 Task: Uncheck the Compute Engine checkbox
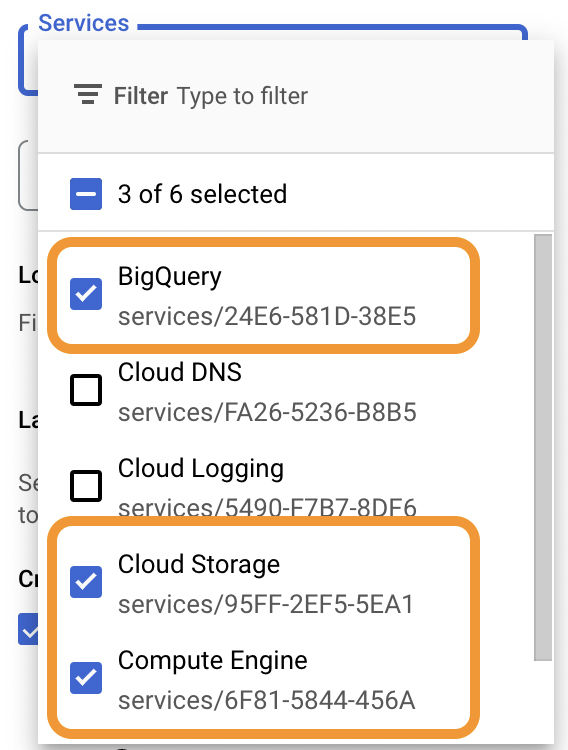(x=86, y=678)
